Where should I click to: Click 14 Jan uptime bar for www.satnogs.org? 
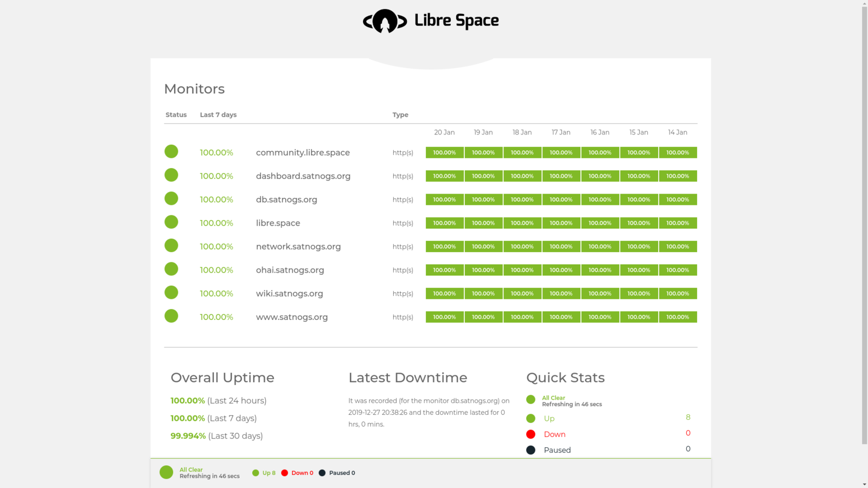click(x=678, y=317)
